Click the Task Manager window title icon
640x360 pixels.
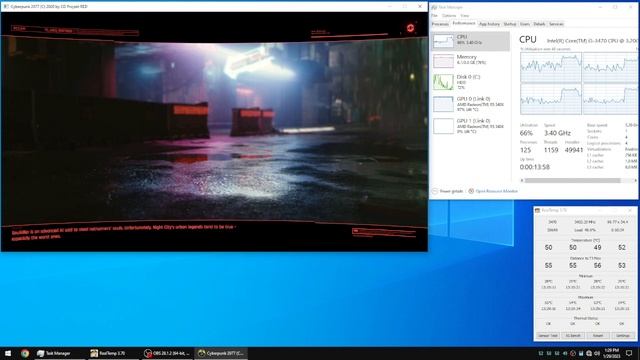coord(434,7)
